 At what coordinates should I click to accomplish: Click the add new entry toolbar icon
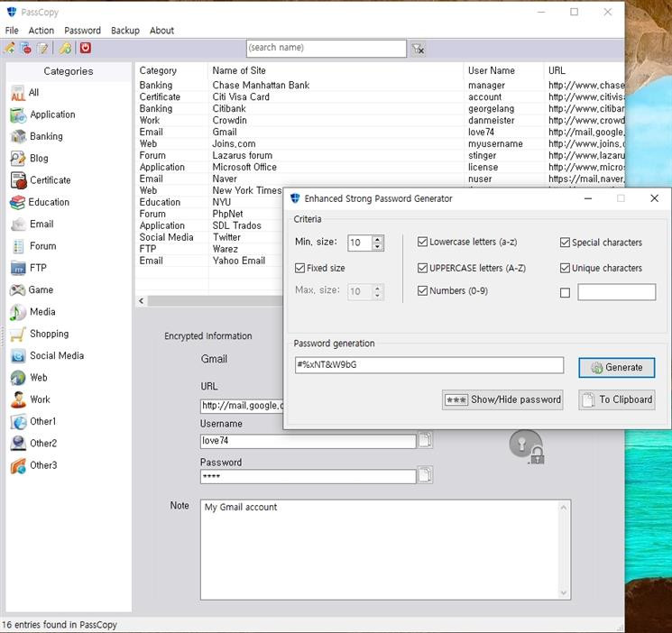(x=10, y=49)
